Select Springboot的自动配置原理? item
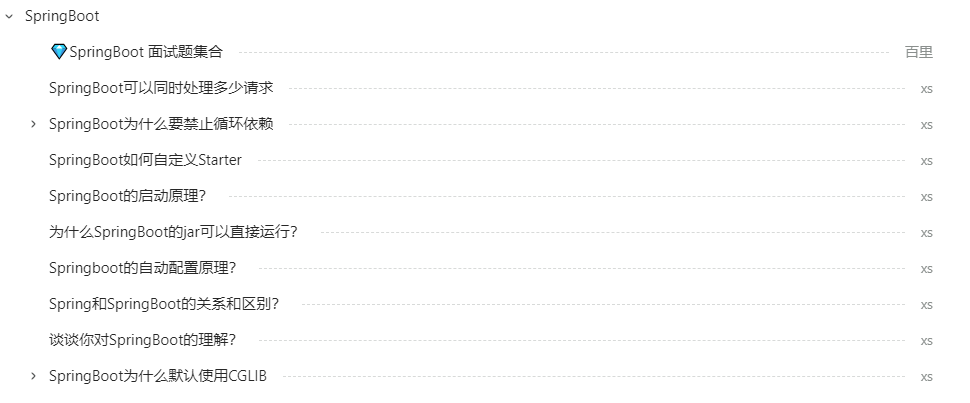 point(143,268)
